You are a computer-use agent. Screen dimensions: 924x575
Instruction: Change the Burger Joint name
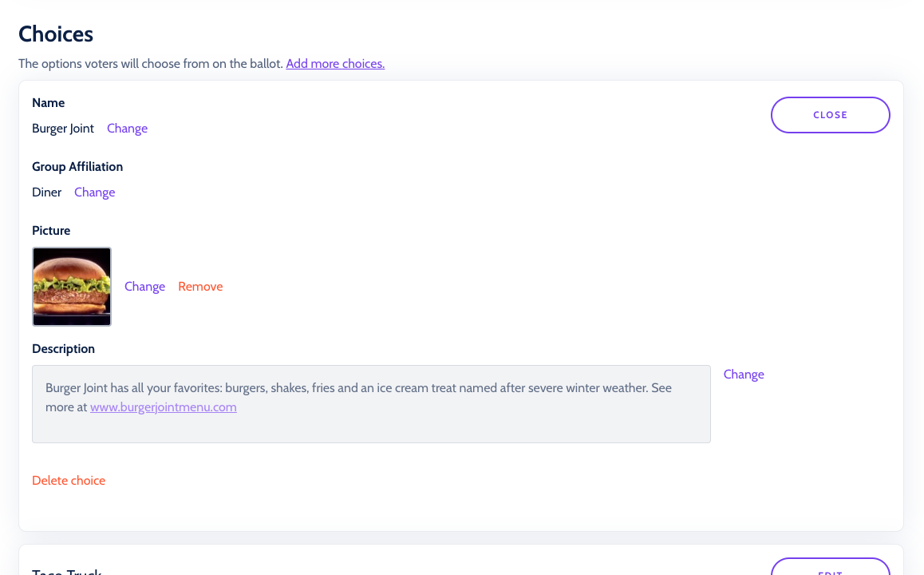128,129
